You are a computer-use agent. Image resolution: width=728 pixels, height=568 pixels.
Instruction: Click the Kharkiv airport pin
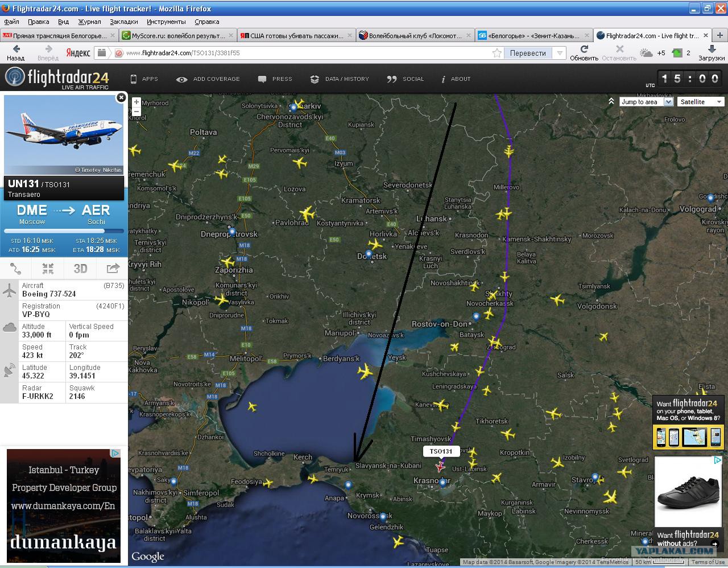tap(293, 107)
